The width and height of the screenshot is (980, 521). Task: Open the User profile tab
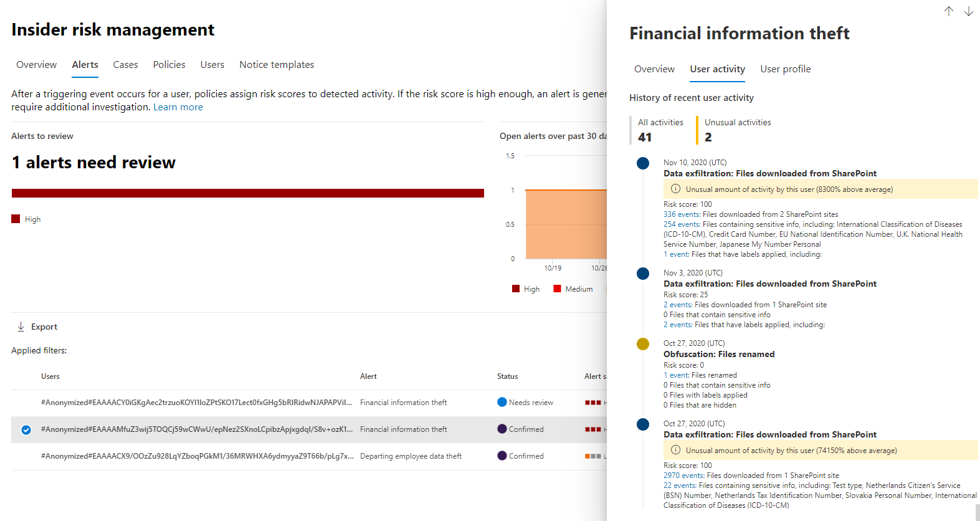tap(785, 69)
